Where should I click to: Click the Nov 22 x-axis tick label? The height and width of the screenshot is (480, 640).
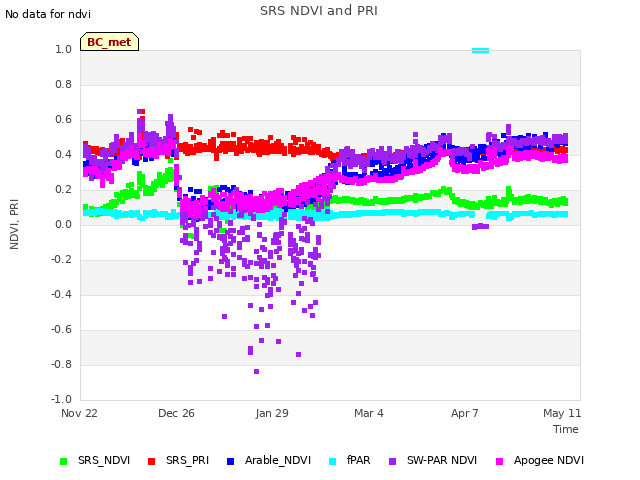click(x=79, y=413)
